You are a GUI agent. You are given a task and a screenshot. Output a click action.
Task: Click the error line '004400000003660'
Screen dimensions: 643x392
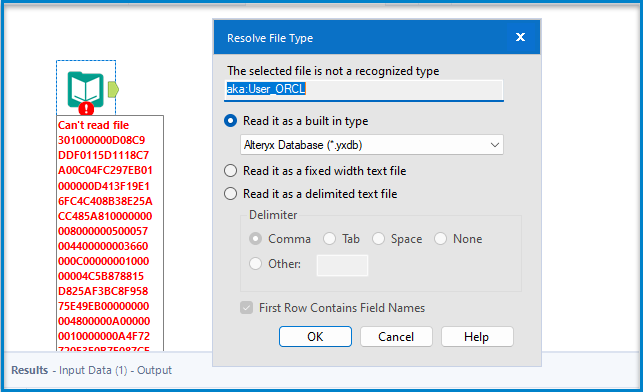pyautogui.click(x=103, y=246)
